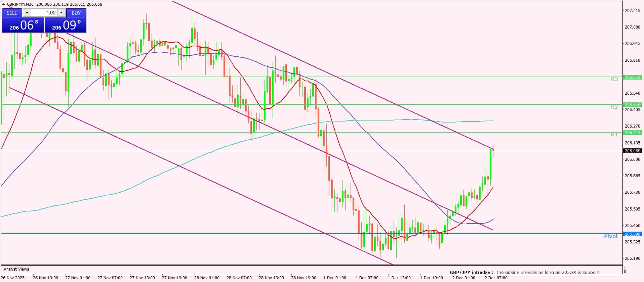
Task: Click the BUY button in one-click panel
Action: point(76,13)
